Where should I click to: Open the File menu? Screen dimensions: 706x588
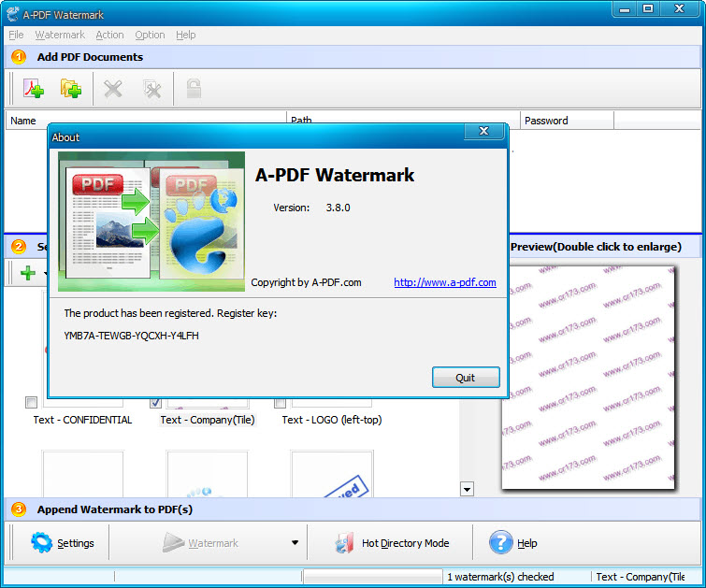16,35
